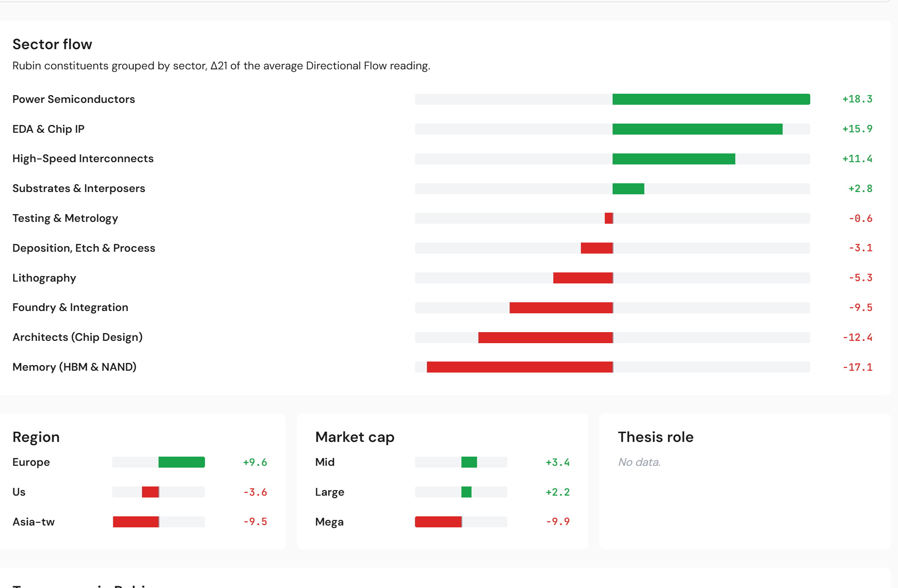898x588 pixels.
Task: Select the Large market cap bar
Action: [466, 492]
